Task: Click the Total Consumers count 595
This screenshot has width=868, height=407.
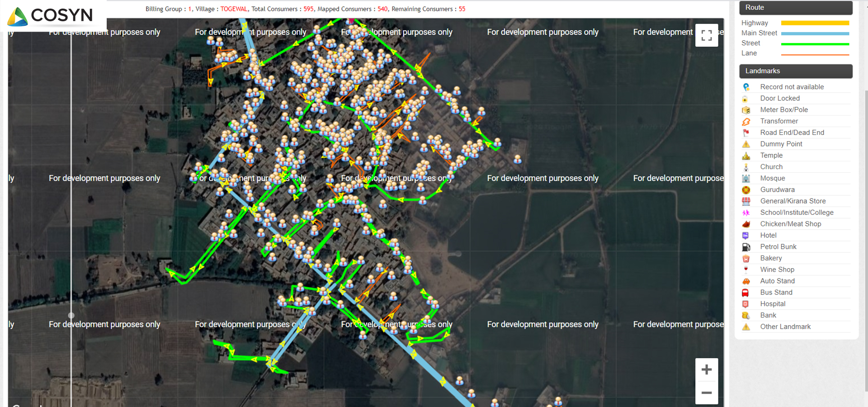Action: pyautogui.click(x=308, y=9)
